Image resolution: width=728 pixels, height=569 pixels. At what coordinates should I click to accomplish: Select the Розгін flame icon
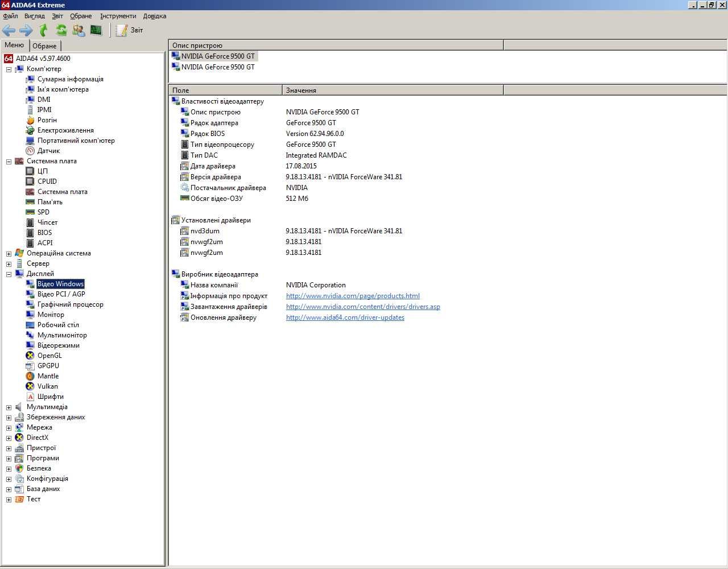pos(30,120)
